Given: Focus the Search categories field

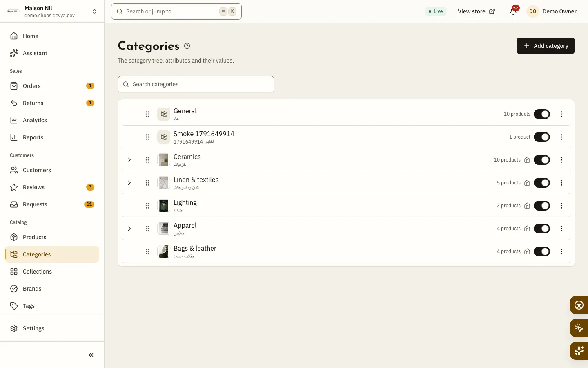Looking at the screenshot, I should 196,84.
